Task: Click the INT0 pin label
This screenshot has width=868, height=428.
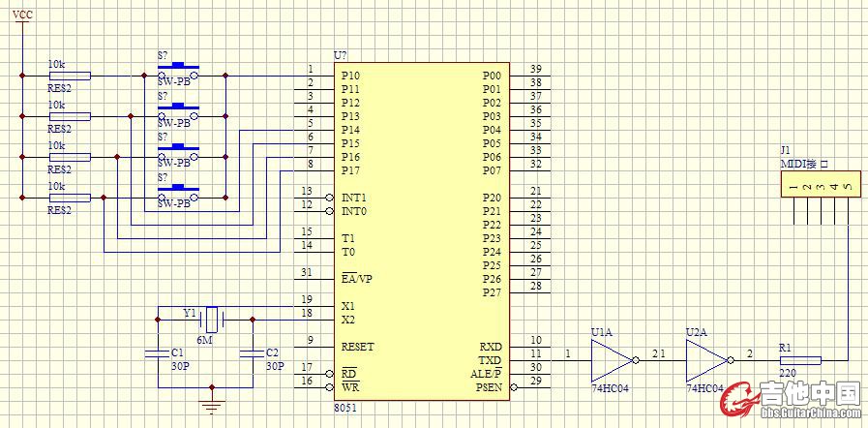Action: click(x=354, y=211)
